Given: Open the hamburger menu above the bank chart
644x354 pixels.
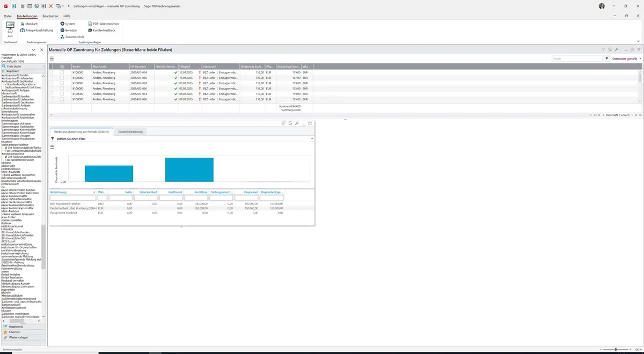Looking at the screenshot, I should 52,146.
